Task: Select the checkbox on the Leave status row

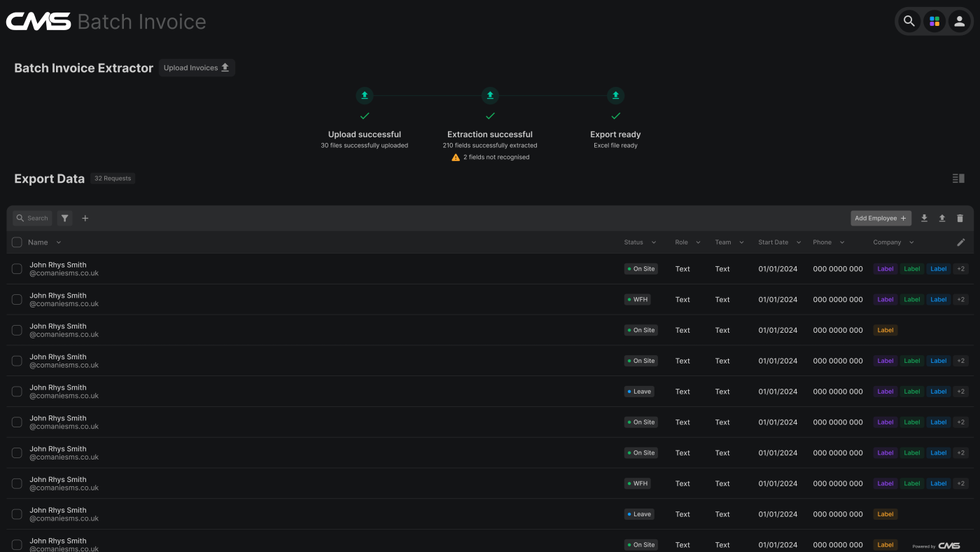Action: [x=17, y=391]
